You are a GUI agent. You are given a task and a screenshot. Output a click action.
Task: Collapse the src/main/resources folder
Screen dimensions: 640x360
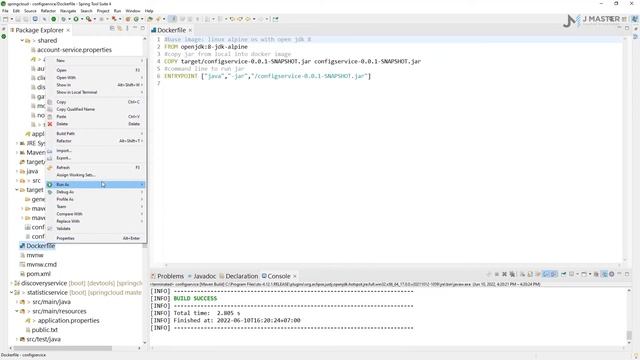pyautogui.click(x=17, y=311)
